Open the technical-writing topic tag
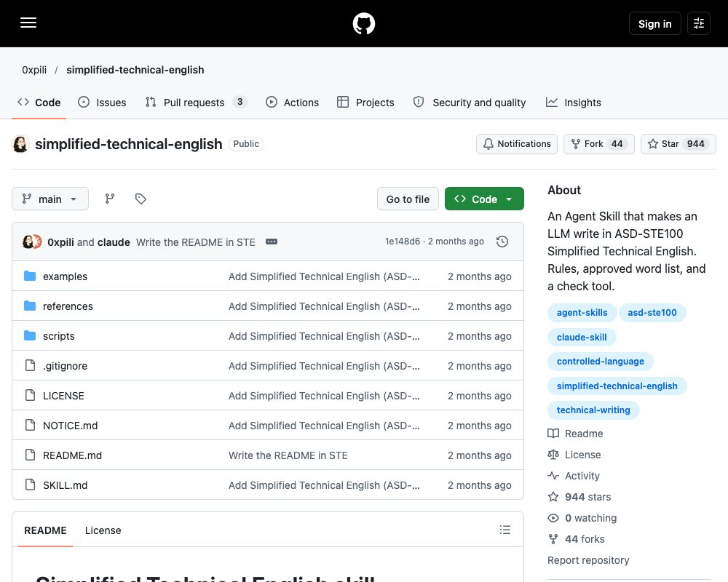Screen dimensions: 728x582 [593, 410]
